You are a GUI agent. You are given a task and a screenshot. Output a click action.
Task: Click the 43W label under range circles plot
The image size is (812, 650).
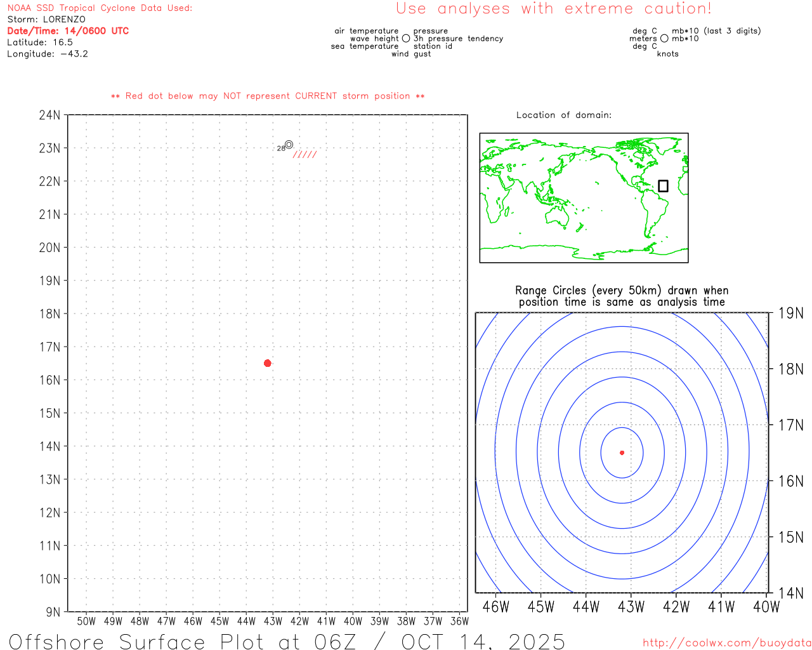point(631,607)
